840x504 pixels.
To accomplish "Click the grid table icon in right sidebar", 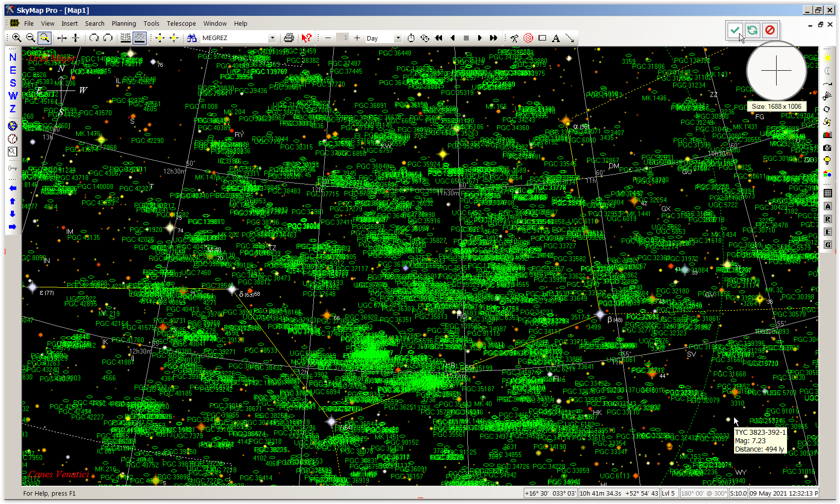I will point(827,193).
